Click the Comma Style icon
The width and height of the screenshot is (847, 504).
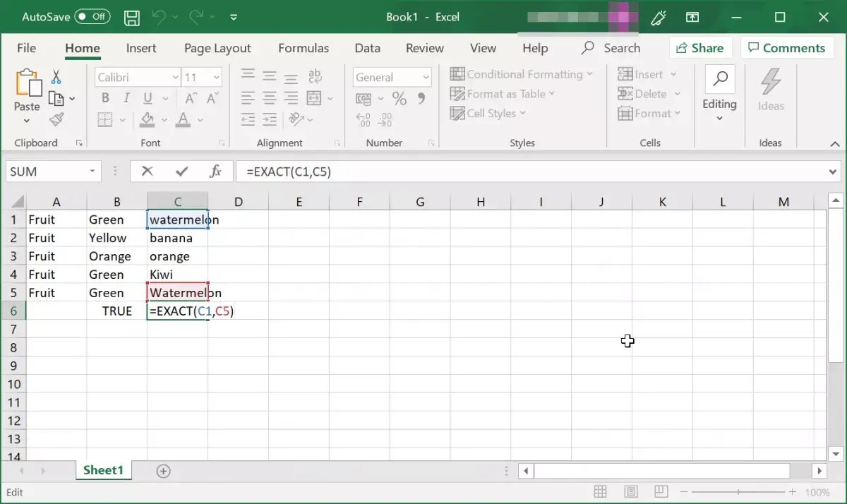[421, 100]
